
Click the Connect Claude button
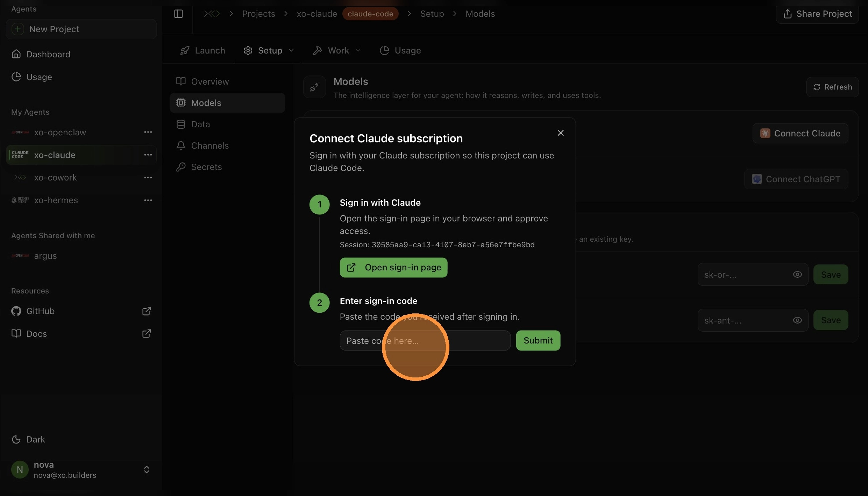(800, 133)
